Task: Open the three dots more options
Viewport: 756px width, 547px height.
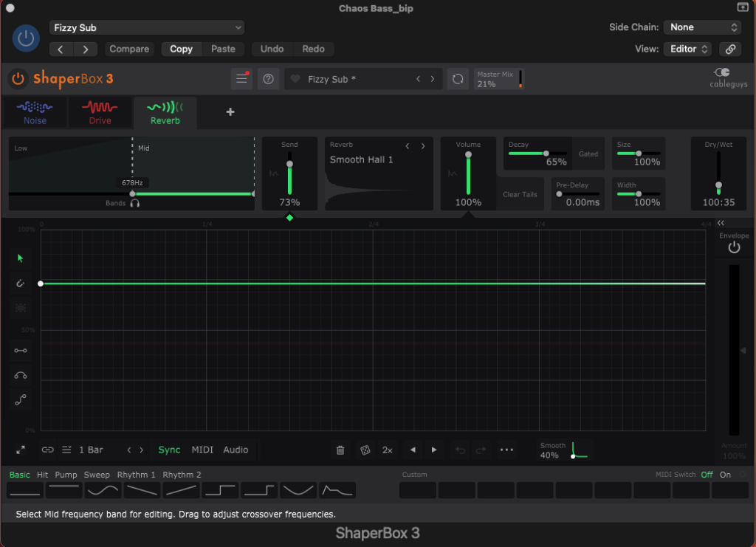Action: pos(506,450)
